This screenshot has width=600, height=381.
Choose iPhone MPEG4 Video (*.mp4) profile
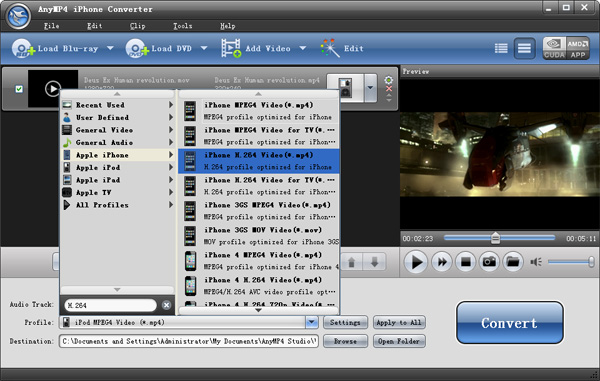pos(259,111)
